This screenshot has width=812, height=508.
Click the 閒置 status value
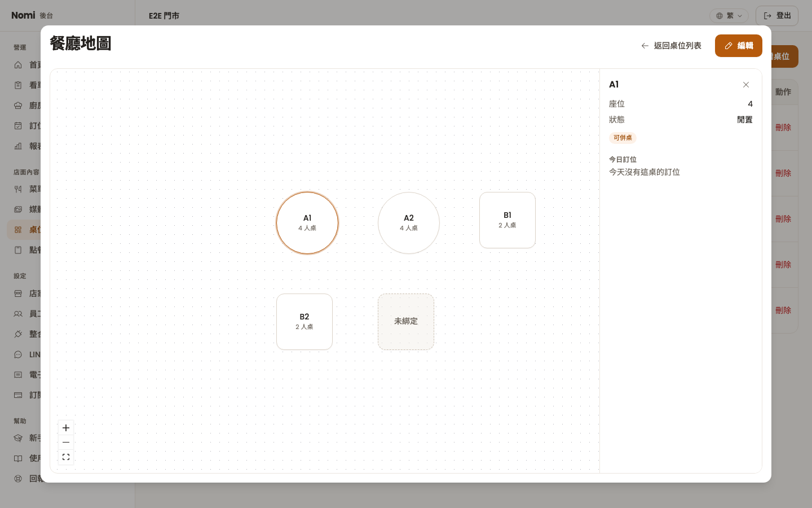tap(745, 120)
